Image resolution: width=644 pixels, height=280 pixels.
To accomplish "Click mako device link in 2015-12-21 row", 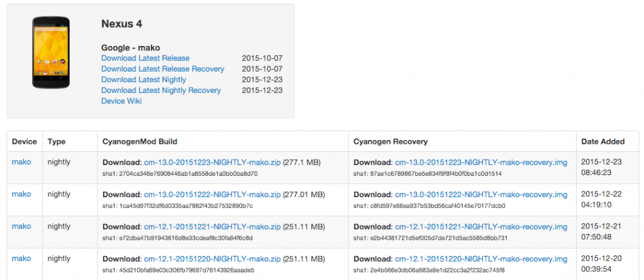I will 21,226.
